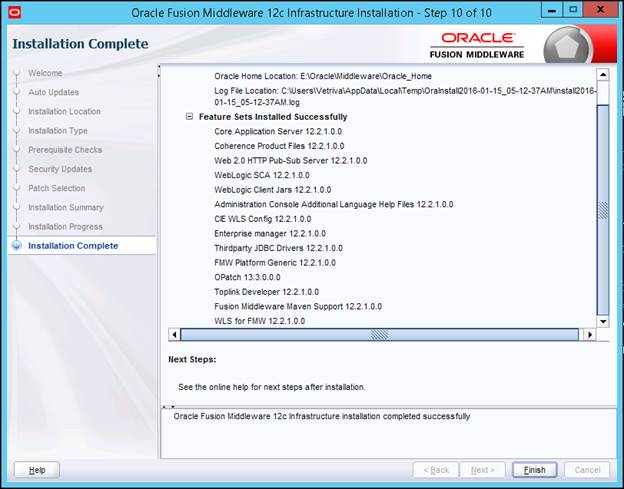Click 'Thirdparty JDBC Drivers 12.2.1.0.0' row
This screenshot has width=624, height=489.
click(x=278, y=248)
